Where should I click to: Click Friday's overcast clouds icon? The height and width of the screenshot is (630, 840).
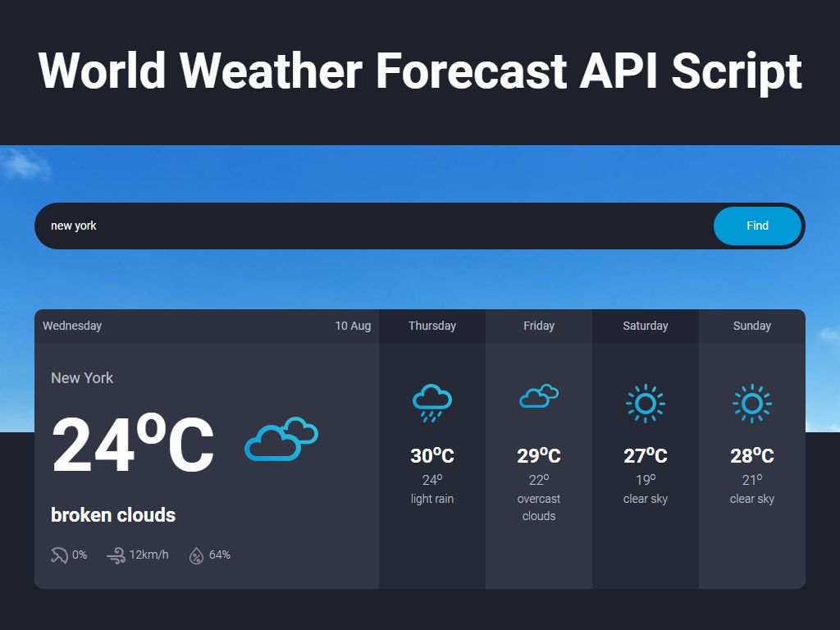tap(539, 397)
